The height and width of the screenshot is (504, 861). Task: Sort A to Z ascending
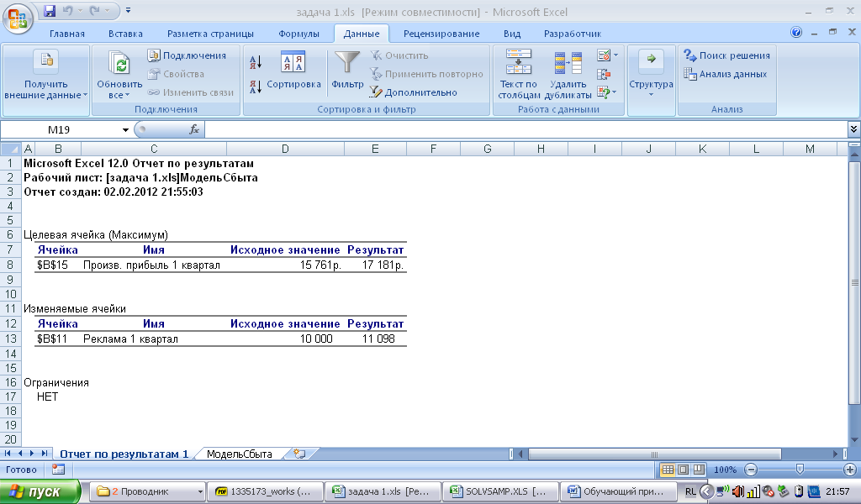coord(256,61)
